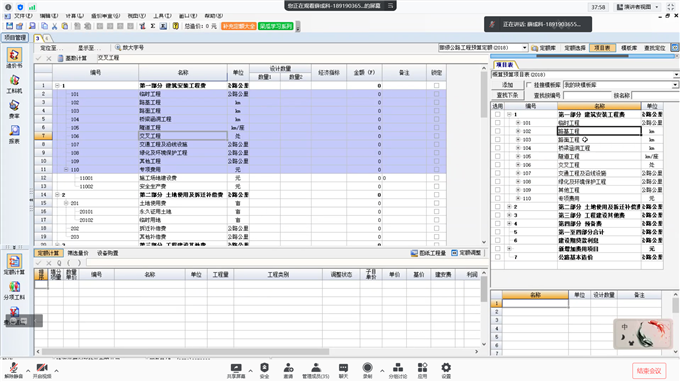Open the 计算 menu
This screenshot has width=680, height=382.
pyautogui.click(x=74, y=16)
